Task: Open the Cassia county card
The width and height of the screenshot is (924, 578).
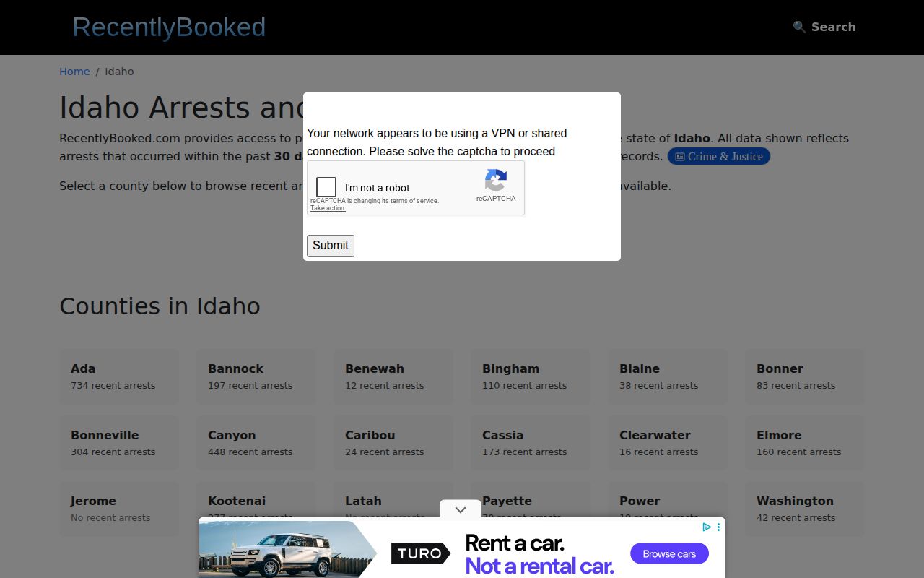Action: point(531,443)
